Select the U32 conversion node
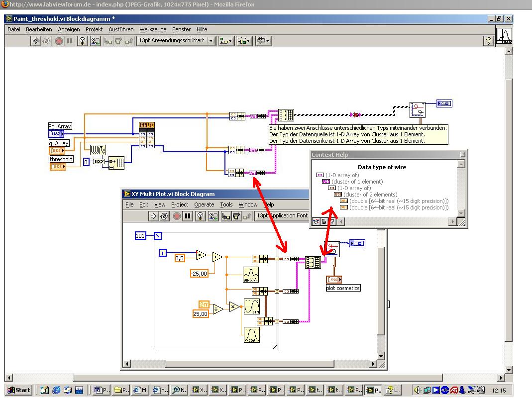Screen dimensions: 532x401 [98, 162]
